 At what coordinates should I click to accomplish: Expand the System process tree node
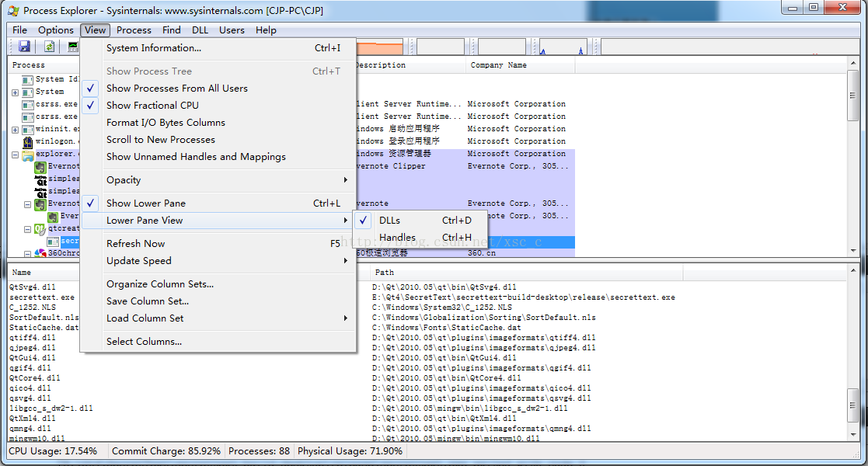pos(15,92)
